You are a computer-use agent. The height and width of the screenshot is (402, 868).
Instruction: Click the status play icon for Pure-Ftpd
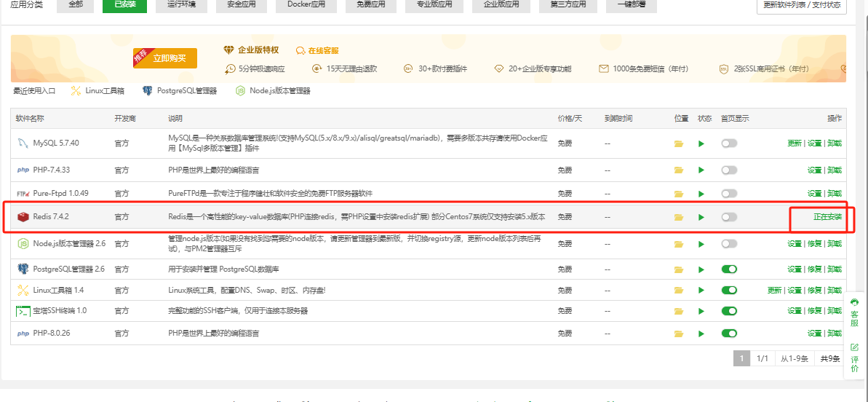coord(701,194)
